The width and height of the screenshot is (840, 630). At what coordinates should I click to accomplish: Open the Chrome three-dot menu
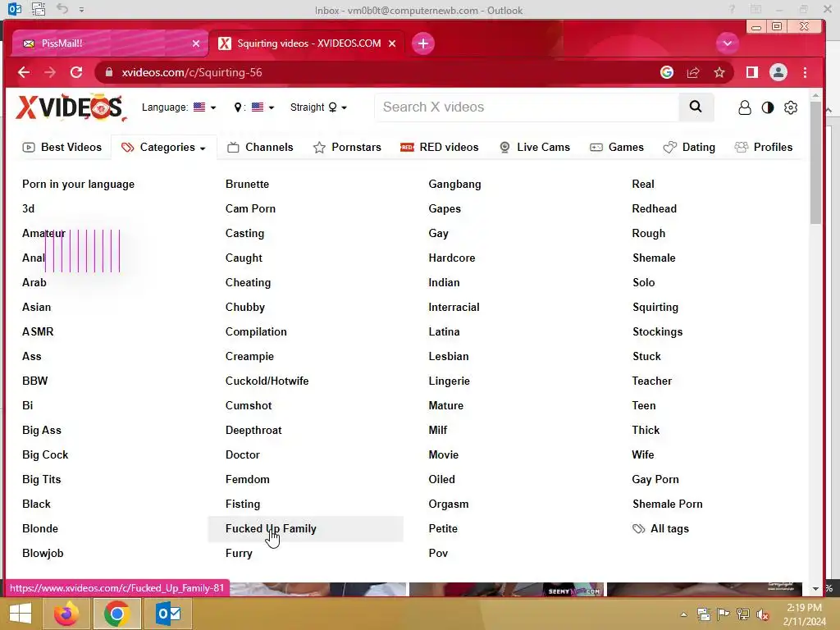pos(805,72)
